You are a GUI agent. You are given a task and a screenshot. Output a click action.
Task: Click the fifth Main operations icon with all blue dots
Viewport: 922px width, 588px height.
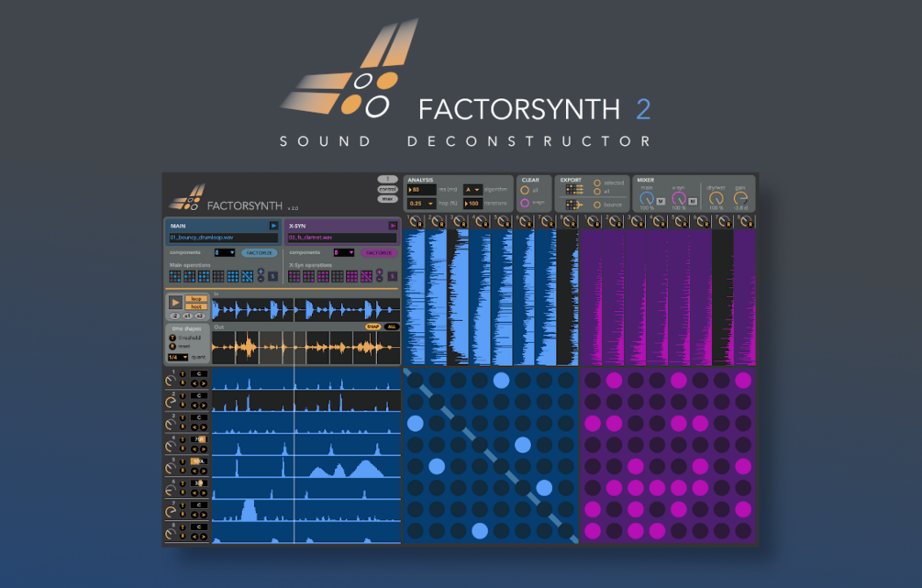233,276
